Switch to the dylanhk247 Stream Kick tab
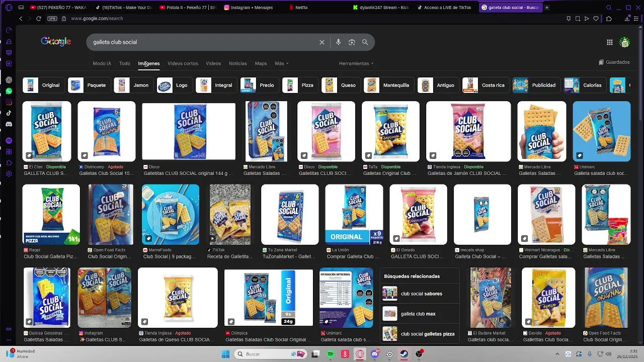The width and height of the screenshot is (644, 362). (x=380, y=8)
